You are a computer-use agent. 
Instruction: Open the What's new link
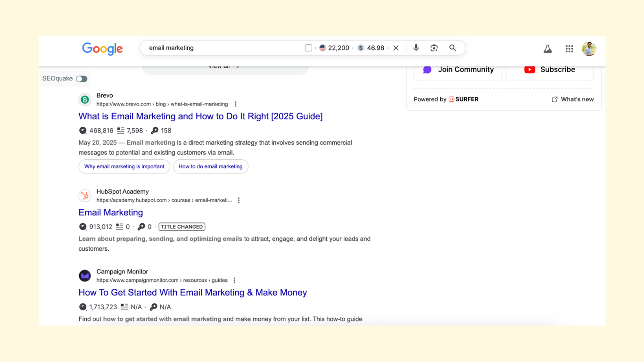click(x=573, y=99)
